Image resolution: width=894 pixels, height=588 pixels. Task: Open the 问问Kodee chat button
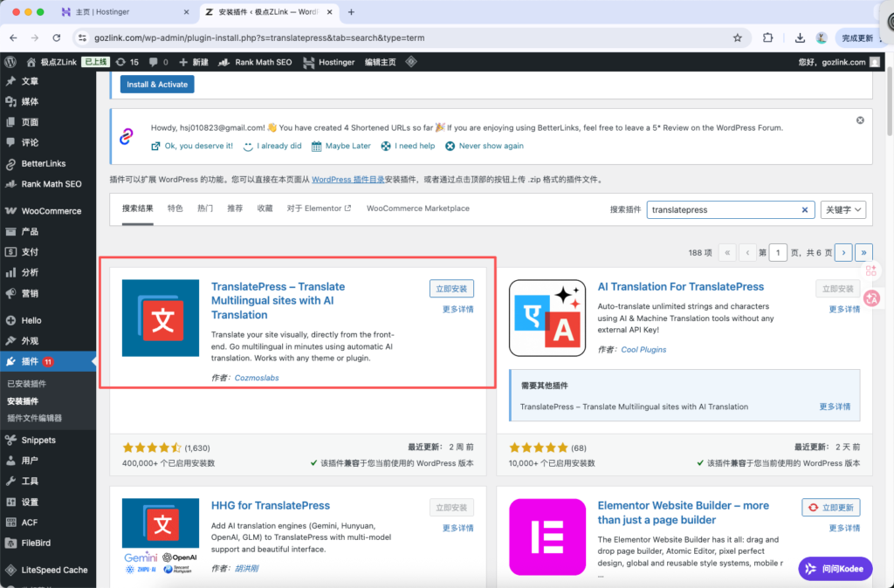pyautogui.click(x=836, y=569)
